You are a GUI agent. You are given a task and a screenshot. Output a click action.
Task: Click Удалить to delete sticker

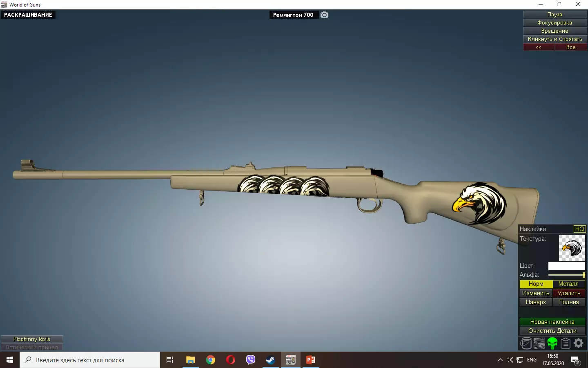click(569, 293)
